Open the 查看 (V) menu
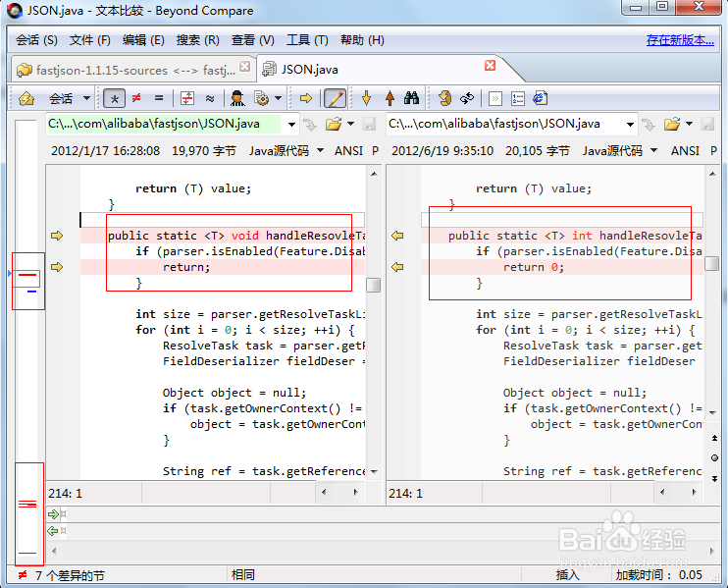Screen dimensions: 728x588 [252, 40]
